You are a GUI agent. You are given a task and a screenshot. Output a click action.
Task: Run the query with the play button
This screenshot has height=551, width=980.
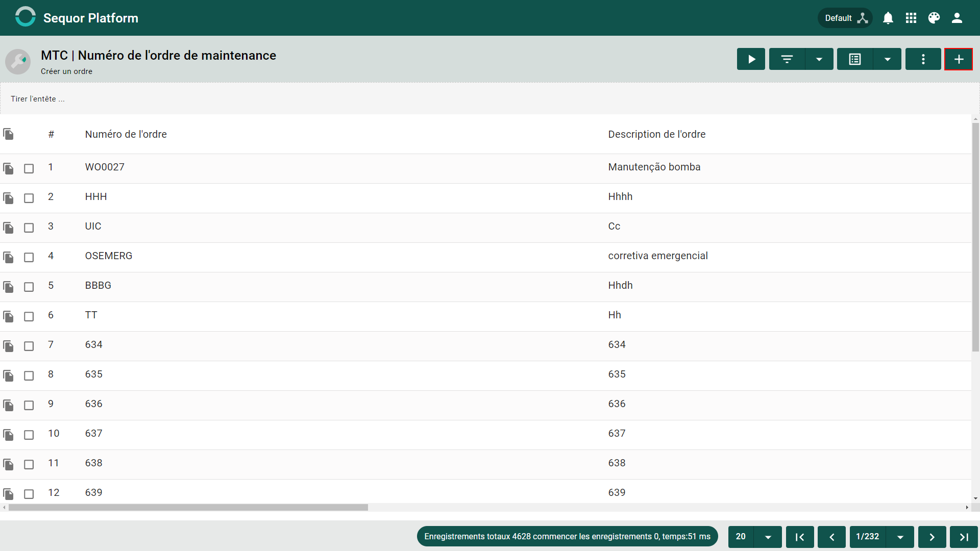click(x=751, y=59)
